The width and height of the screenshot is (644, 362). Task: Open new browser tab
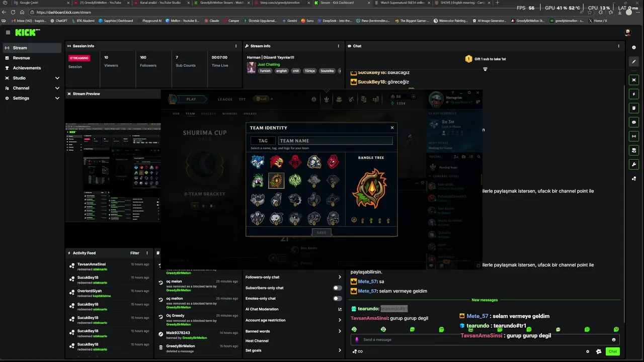point(498,3)
